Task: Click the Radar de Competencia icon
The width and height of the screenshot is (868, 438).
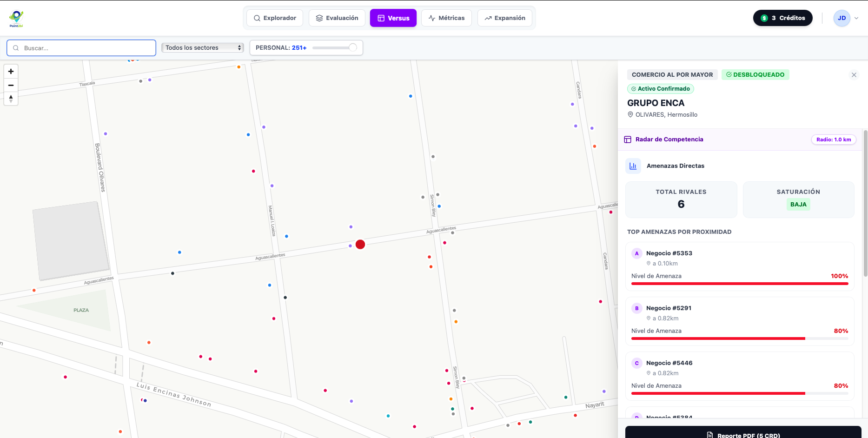Action: [x=628, y=139]
